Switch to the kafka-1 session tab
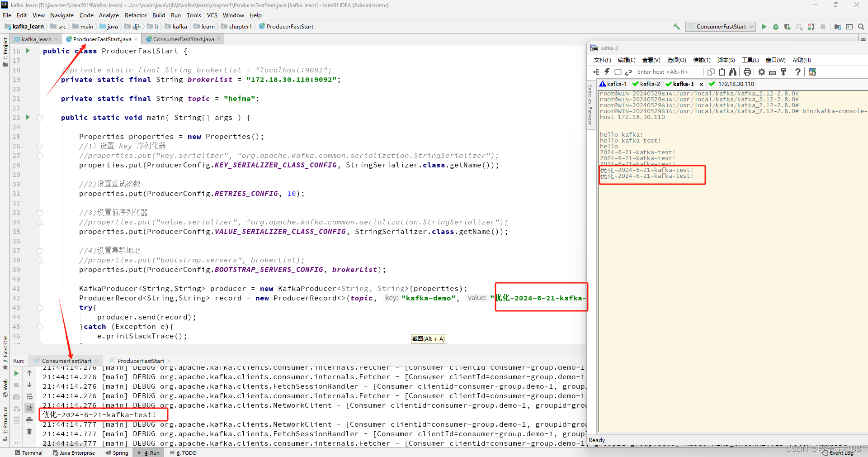 (613, 84)
